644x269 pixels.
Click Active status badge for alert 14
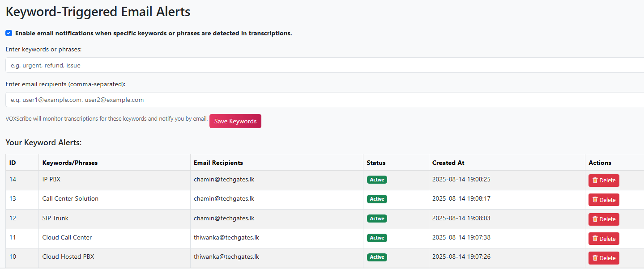pos(377,180)
